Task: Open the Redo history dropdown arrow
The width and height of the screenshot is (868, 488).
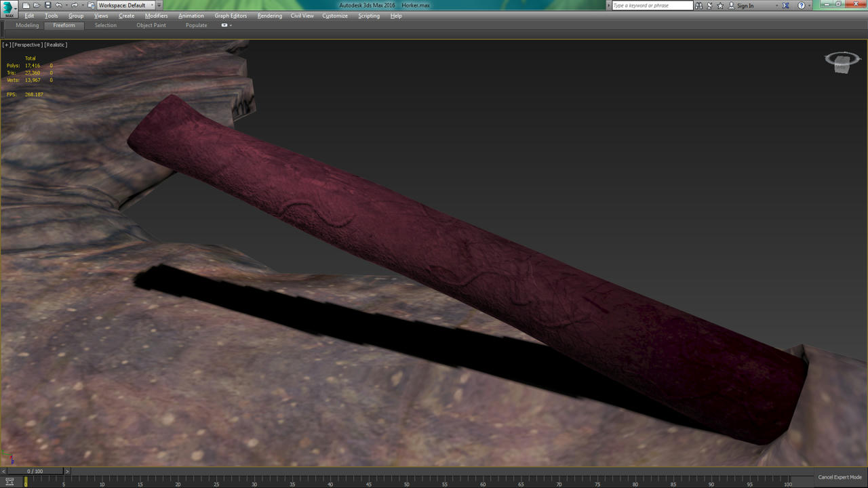Action: (82, 5)
